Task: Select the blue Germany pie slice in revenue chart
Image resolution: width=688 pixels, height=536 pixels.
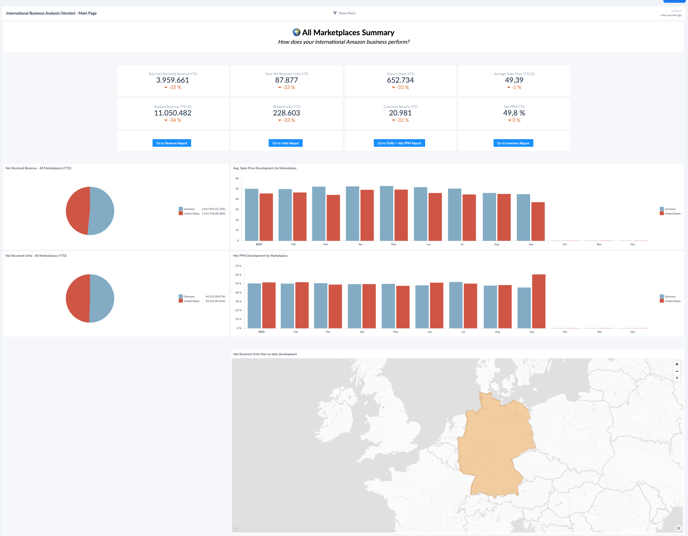Action: click(x=102, y=212)
